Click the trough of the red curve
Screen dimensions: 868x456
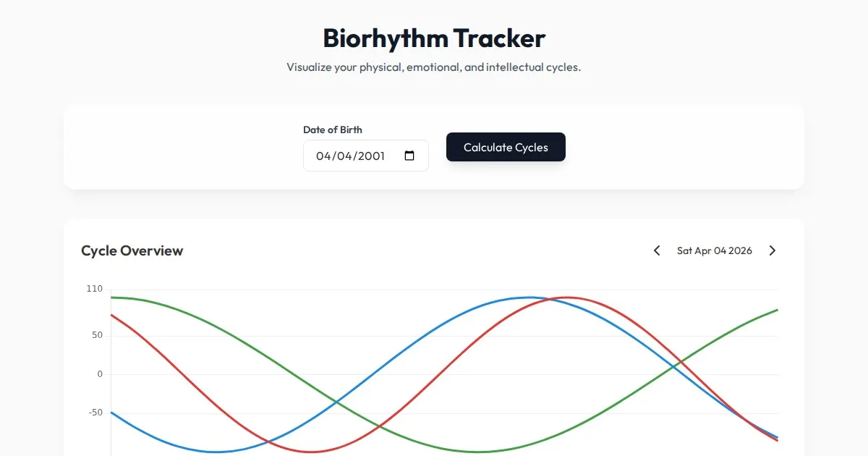pos(311,452)
